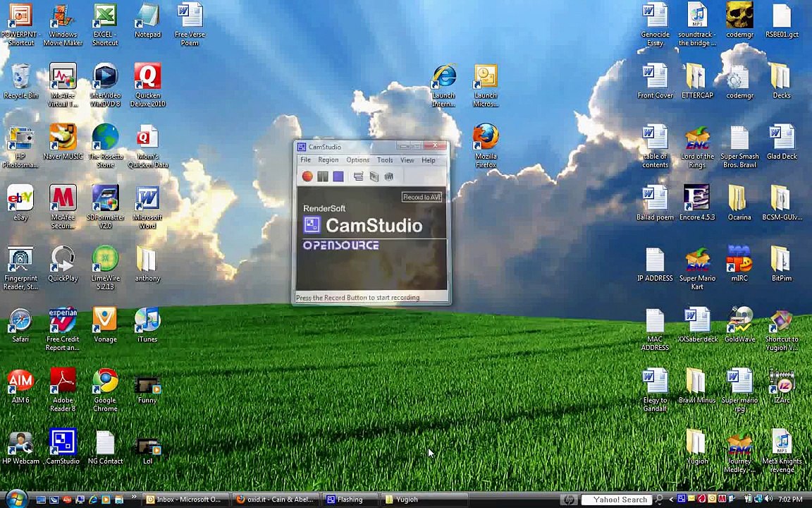
Task: Select the Safari desktop icon
Action: pyautogui.click(x=20, y=325)
